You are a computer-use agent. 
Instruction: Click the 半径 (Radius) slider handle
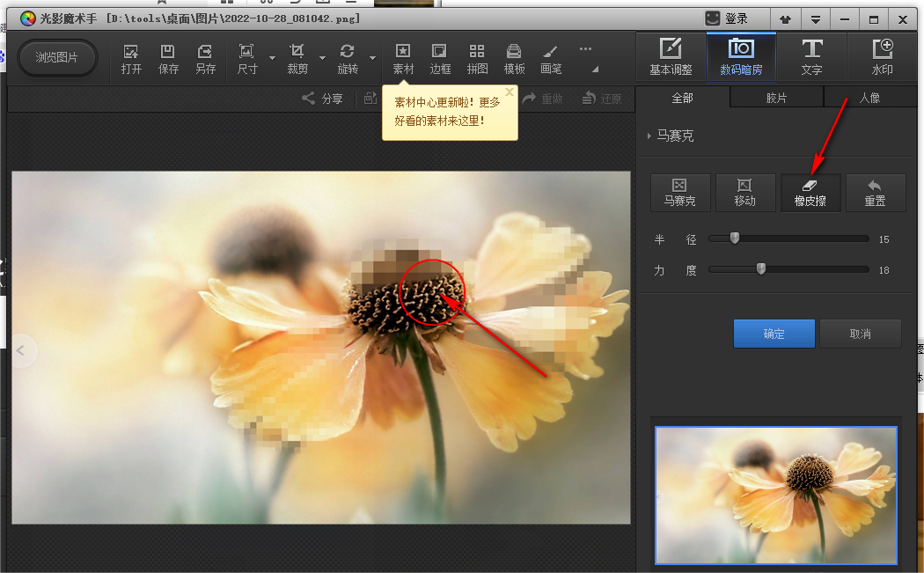[735, 238]
